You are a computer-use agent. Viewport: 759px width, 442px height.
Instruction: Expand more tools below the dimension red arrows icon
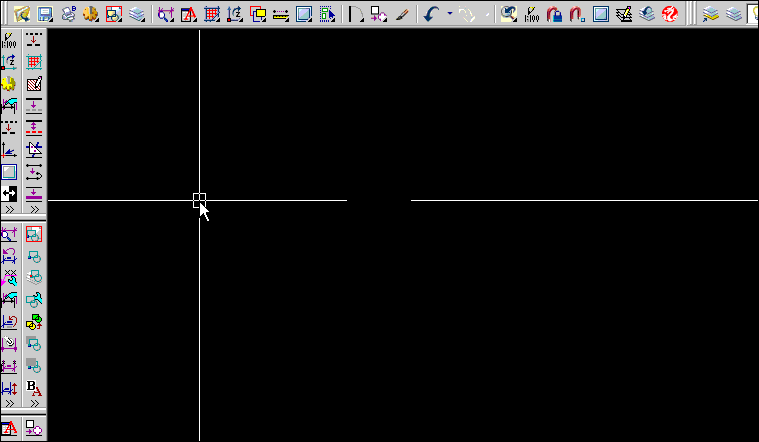(x=9, y=403)
